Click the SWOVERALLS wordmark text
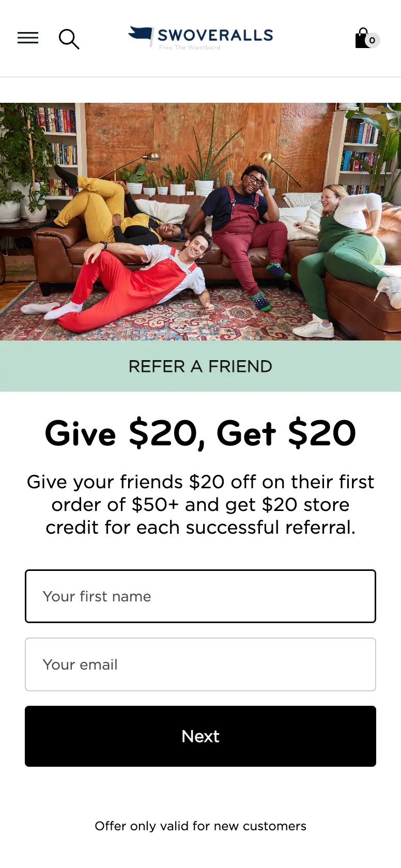401x868 pixels. pos(215,35)
